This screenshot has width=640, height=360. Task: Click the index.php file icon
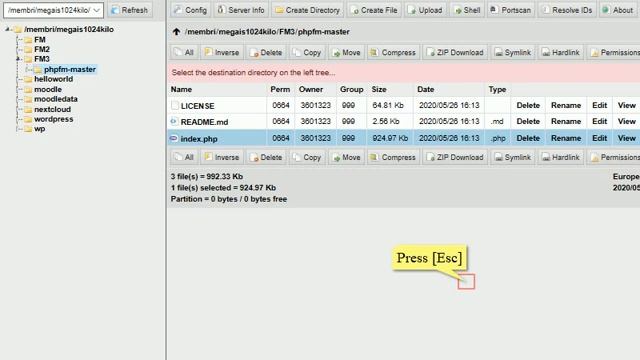(x=174, y=138)
